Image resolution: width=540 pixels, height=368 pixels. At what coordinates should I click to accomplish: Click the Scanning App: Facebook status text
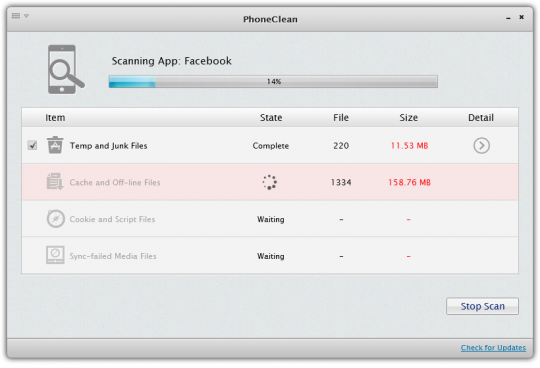click(172, 61)
